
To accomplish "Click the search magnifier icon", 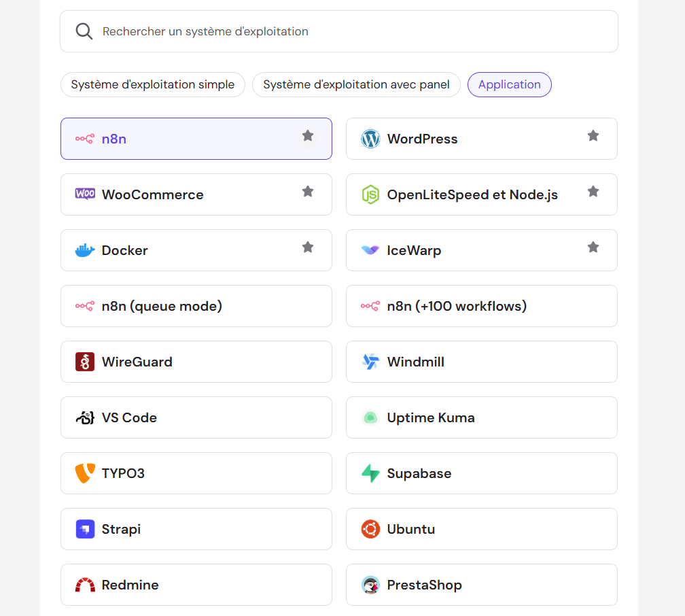I will click(x=84, y=31).
